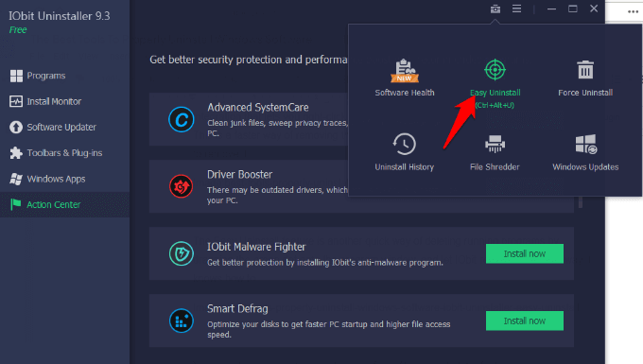The height and width of the screenshot is (364, 643).
Task: Click the toolbox icon in title bar
Action: coord(495,9)
